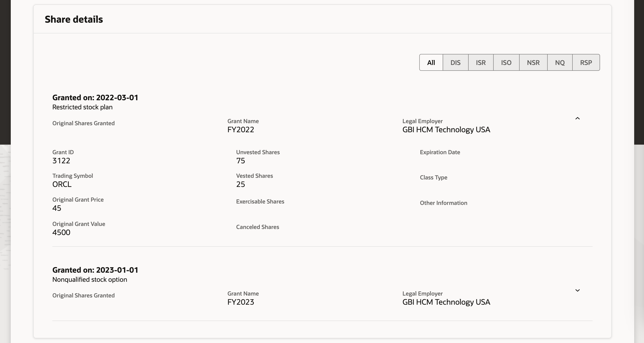This screenshot has height=343, width=644.
Task: Click Unvested Shares value 75
Action: pyautogui.click(x=240, y=161)
